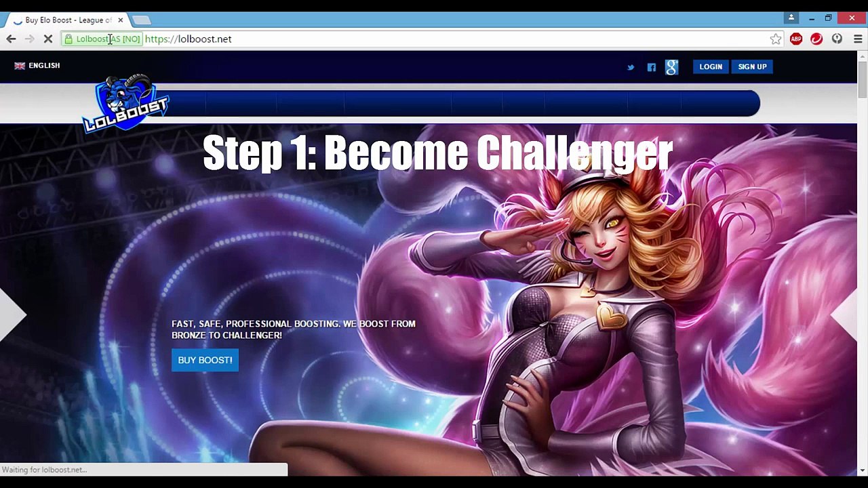Open the Adblock Plus extension
Screen dimensions: 868x488
point(796,39)
